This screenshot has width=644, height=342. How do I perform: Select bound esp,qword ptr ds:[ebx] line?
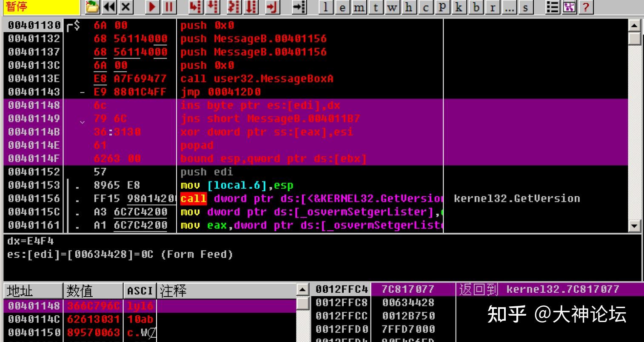274,158
